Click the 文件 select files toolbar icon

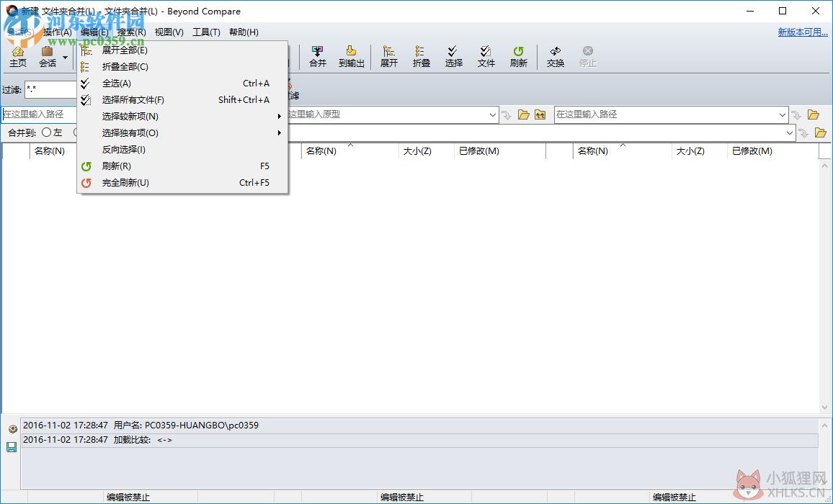(x=486, y=57)
